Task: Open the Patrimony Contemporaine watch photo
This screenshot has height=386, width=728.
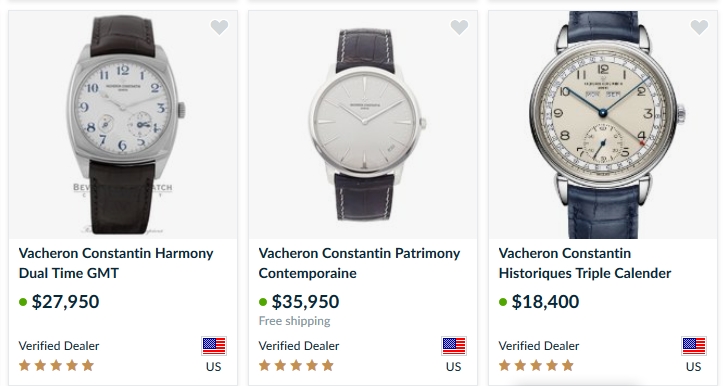Action: (x=363, y=125)
